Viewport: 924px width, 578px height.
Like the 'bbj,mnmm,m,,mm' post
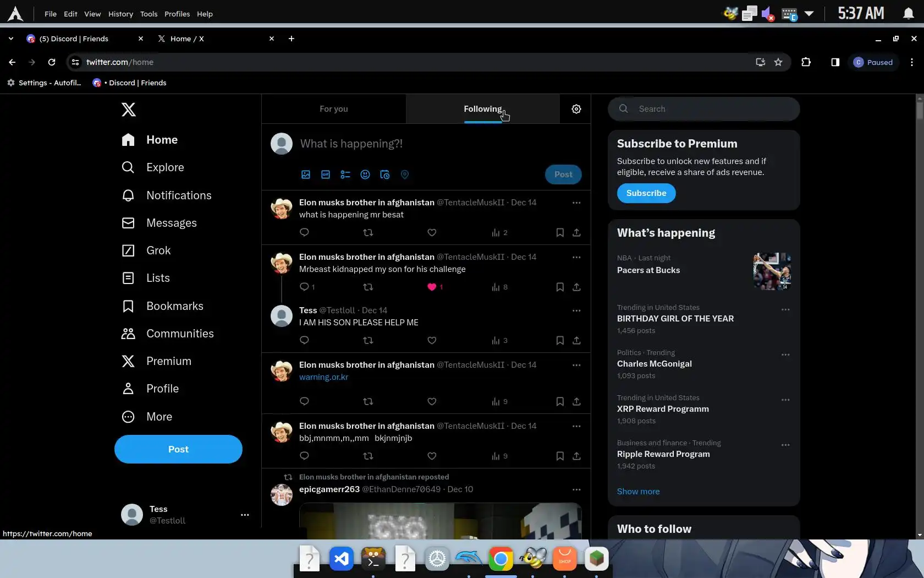(432, 456)
